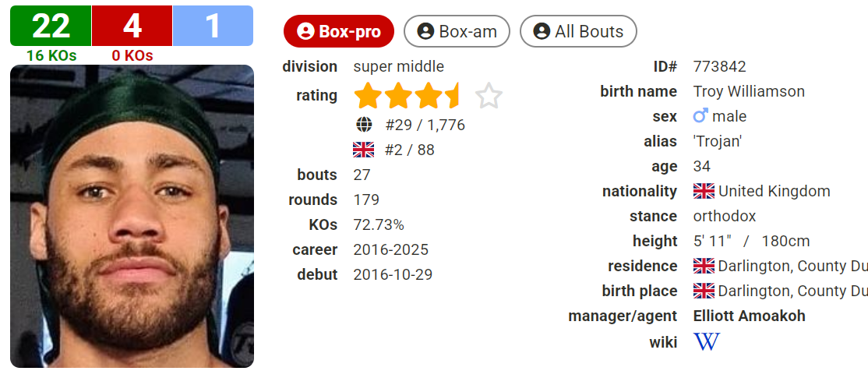Screen dimensions: 868x378
Task: Click the United Kingdom nationality text
Action: point(774,191)
